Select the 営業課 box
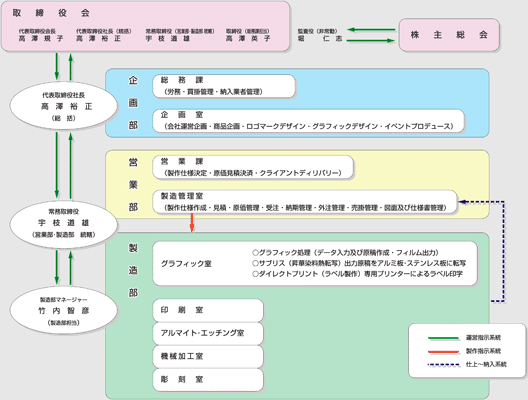Image resolution: width=528 pixels, height=400 pixels. point(253,167)
